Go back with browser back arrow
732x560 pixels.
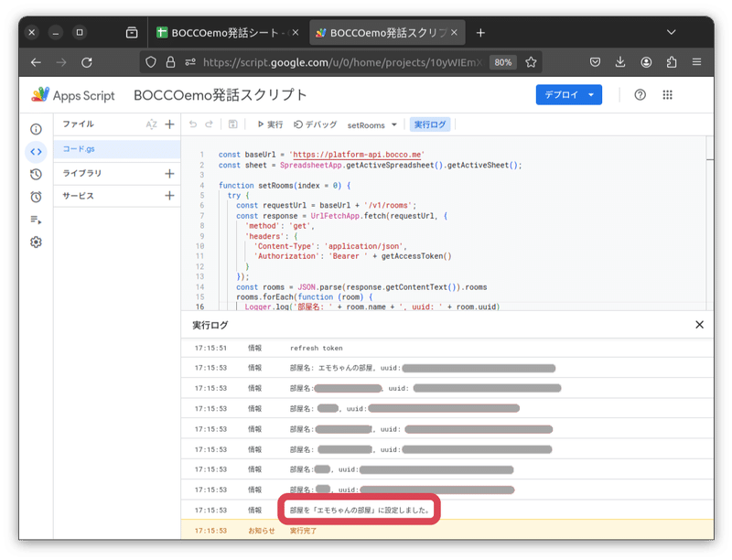coord(36,62)
